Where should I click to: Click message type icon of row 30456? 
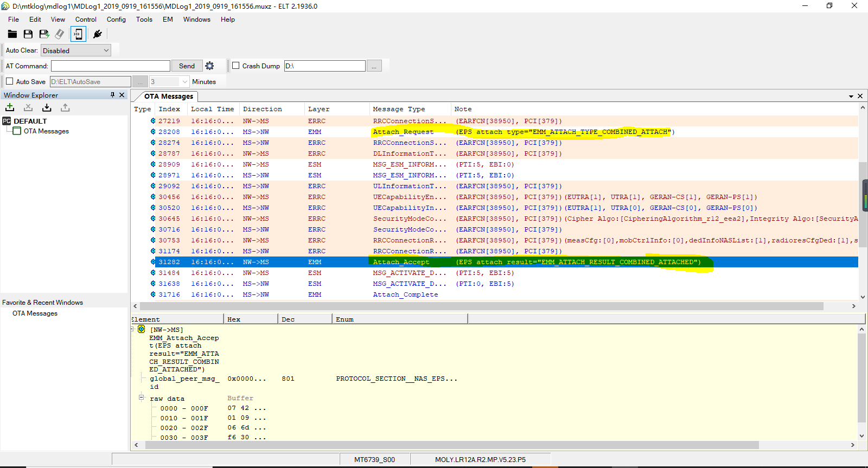click(x=153, y=197)
